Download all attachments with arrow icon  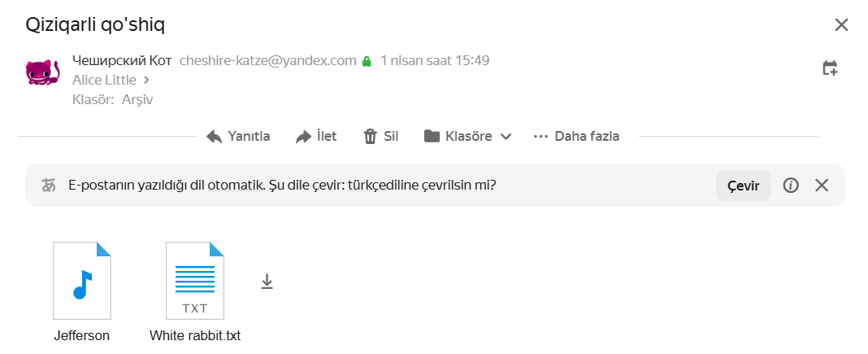click(x=267, y=282)
